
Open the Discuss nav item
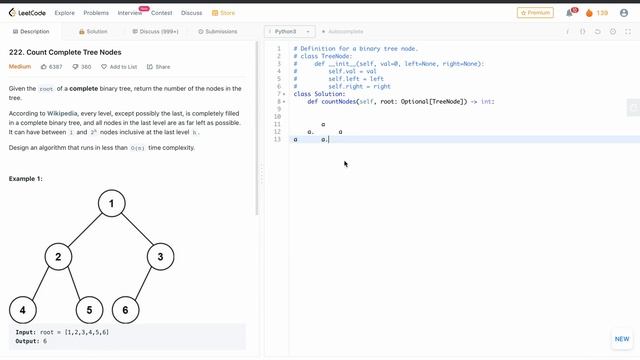(x=191, y=13)
